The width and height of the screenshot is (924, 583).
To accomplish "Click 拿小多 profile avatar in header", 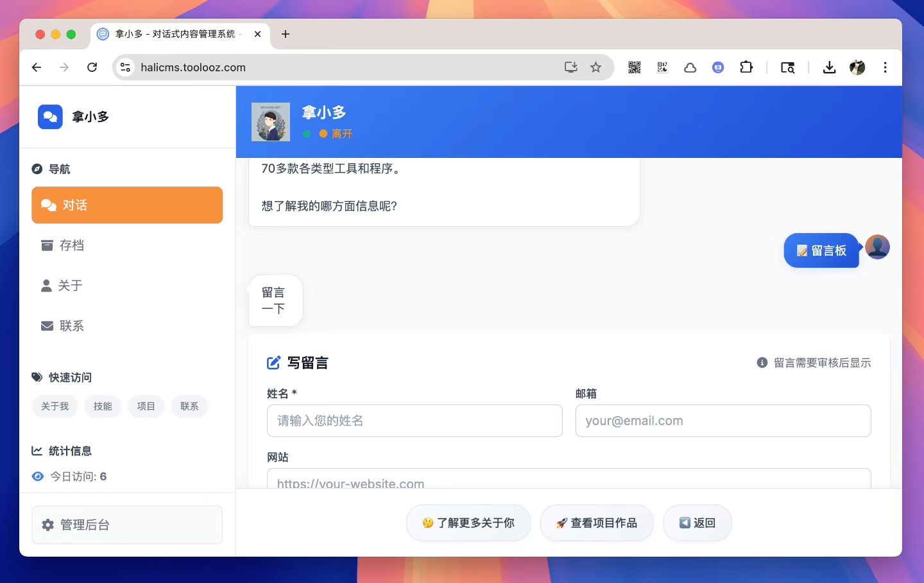I will pos(271,122).
